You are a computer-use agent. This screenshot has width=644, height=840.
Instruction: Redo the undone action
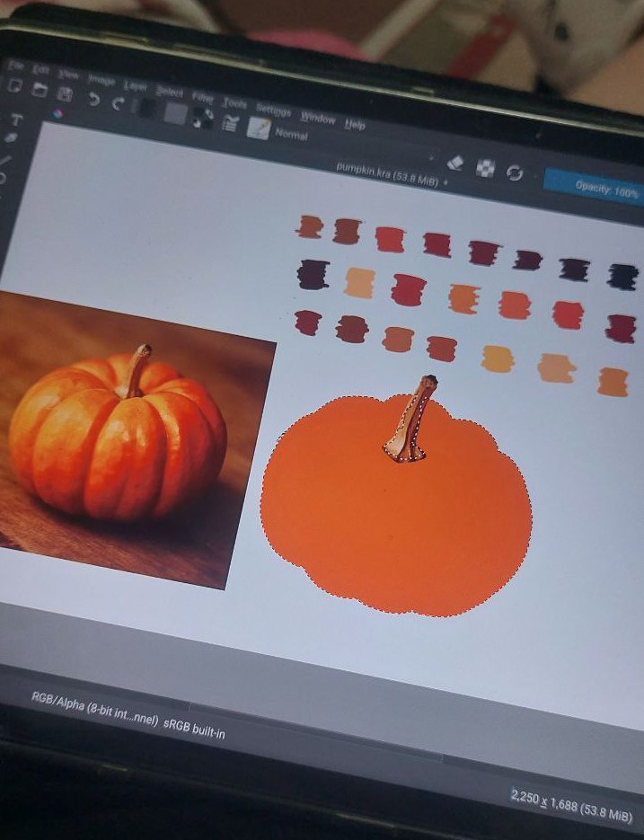119,103
